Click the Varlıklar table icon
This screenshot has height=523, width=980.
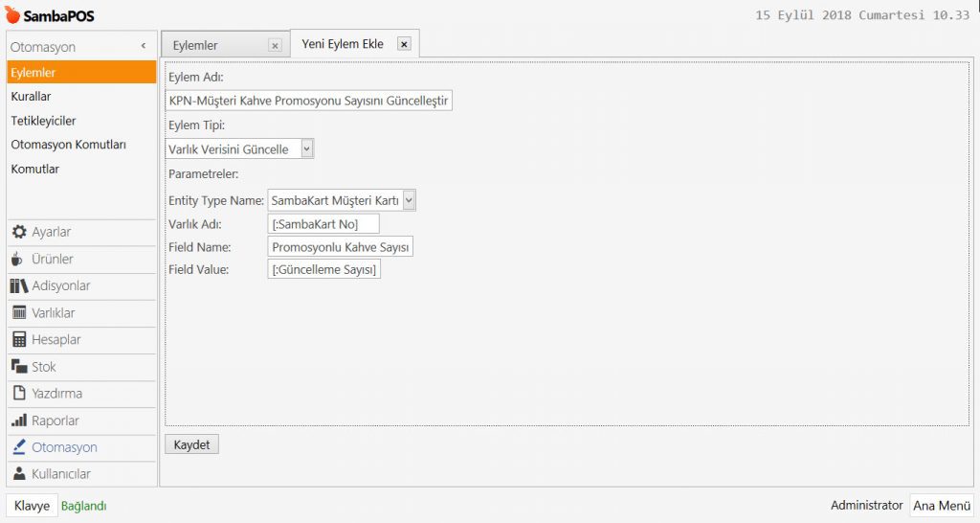18,313
